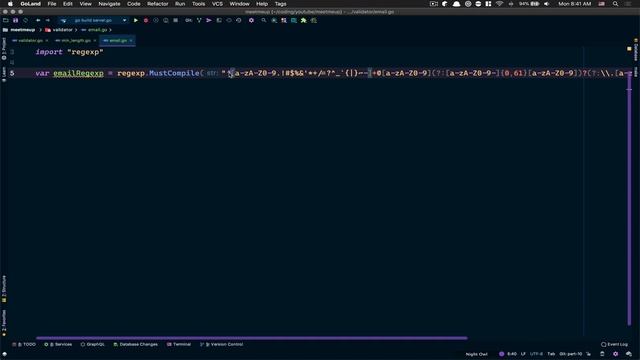The image size is (640, 360).
Task: Click the Save All icon
Action: (x=16, y=20)
